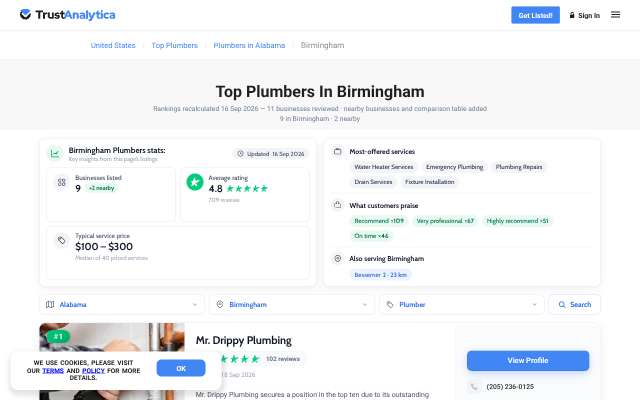Image resolution: width=640 pixels, height=400 pixels.
Task: Click View Profile for Mr. Drippy Plumbing
Action: 528,360
